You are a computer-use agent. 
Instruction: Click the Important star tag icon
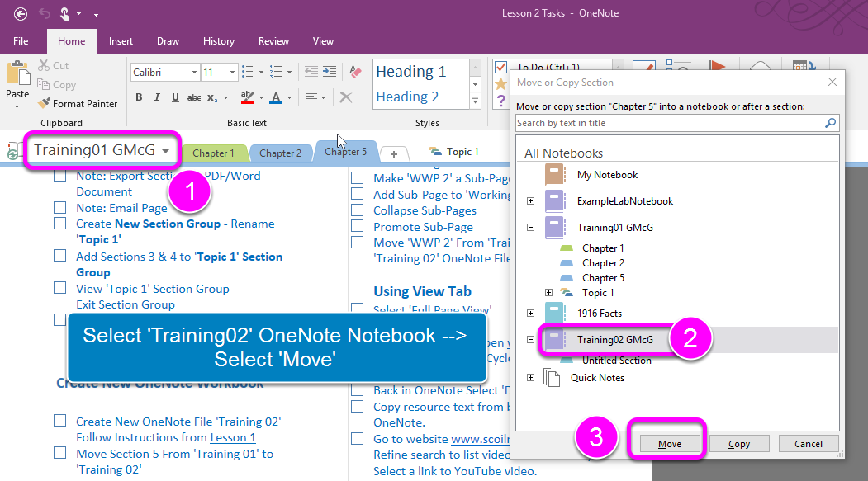(501, 83)
